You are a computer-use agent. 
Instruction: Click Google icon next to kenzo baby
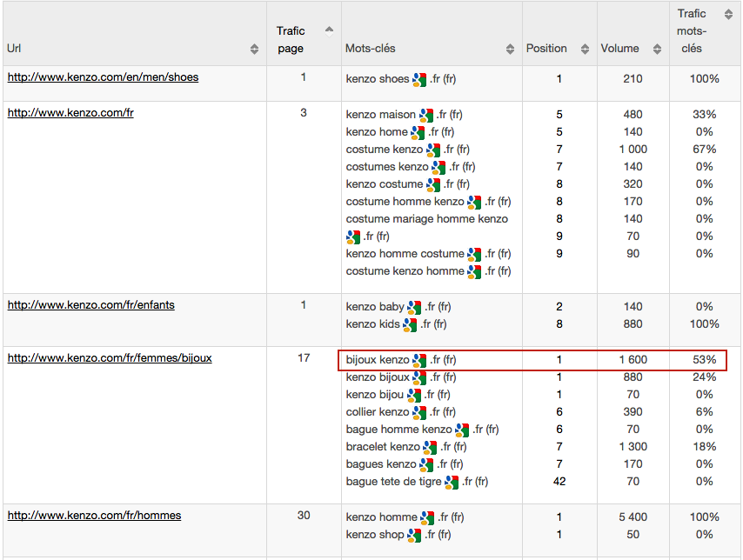[414, 308]
